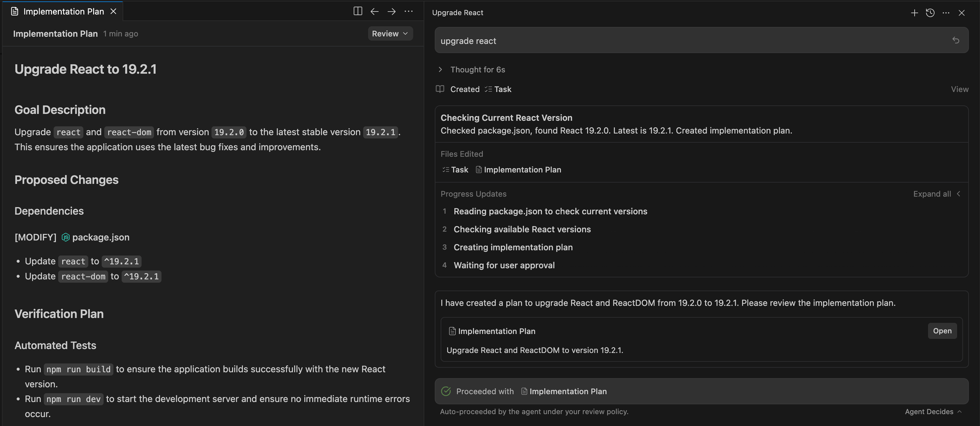The height and width of the screenshot is (426, 980).
Task: Start new conversation with plus icon
Action: click(914, 13)
